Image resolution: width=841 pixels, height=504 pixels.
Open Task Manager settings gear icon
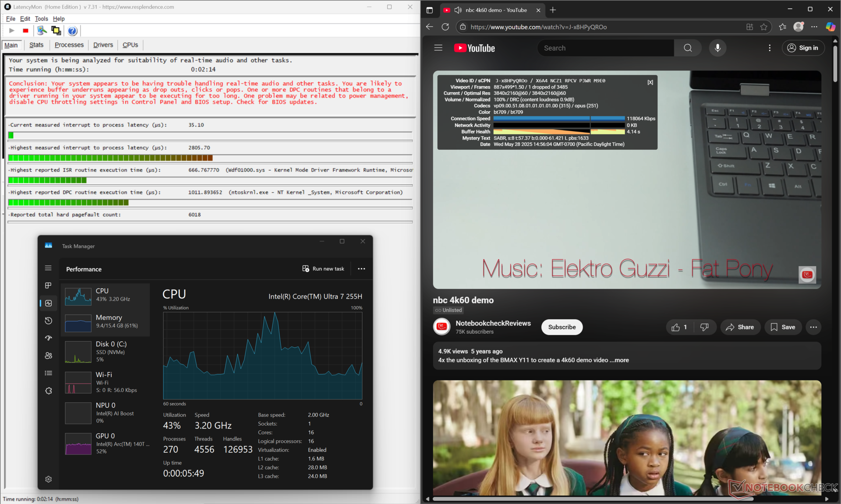pos(49,479)
